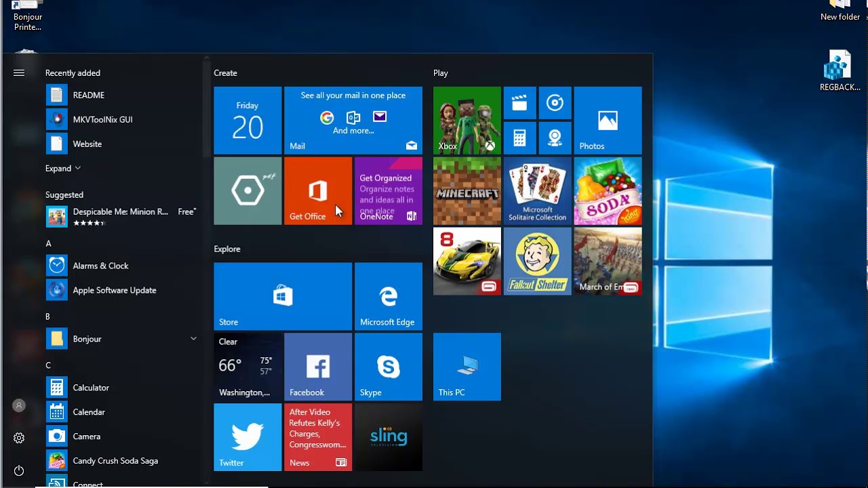Image resolution: width=868 pixels, height=488 pixels.
Task: Open Microsoft Solitaire Collection tile
Action: [538, 191]
